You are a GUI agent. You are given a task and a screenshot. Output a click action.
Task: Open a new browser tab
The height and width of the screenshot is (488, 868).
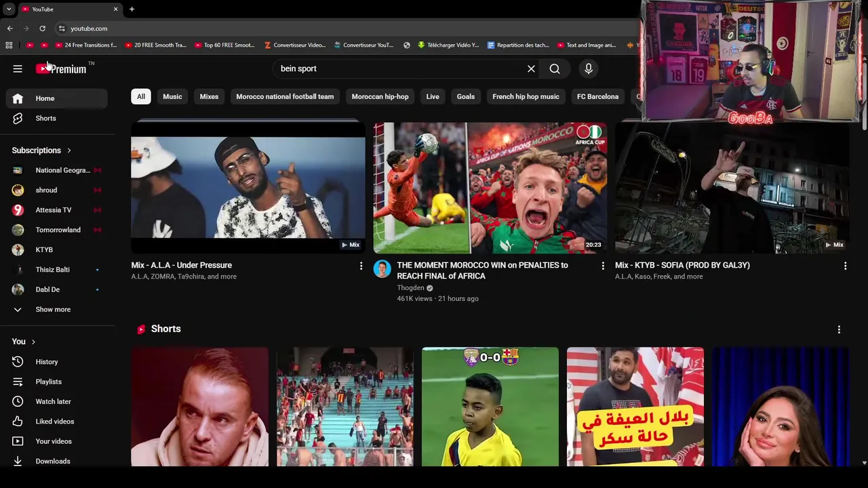[x=132, y=9]
